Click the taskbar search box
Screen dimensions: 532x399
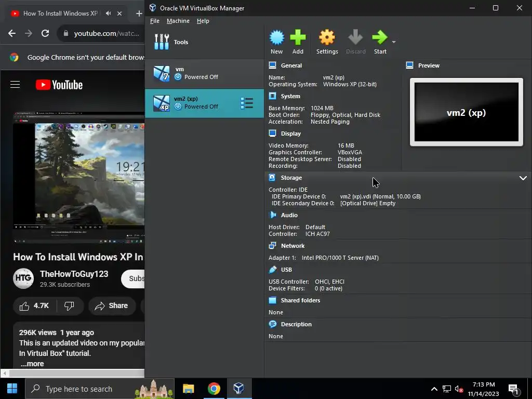[x=100, y=389]
